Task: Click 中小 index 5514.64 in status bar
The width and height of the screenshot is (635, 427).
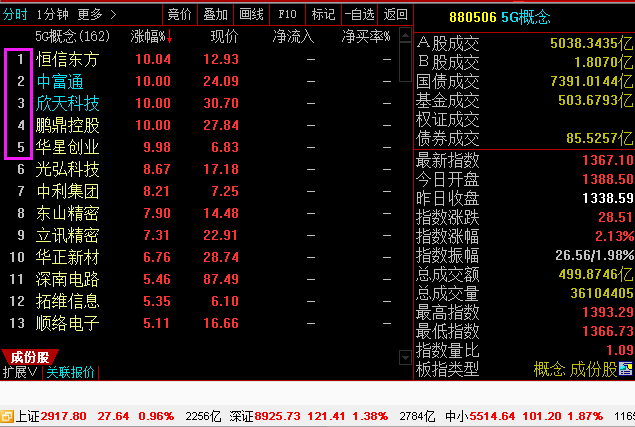Action: click(x=492, y=416)
